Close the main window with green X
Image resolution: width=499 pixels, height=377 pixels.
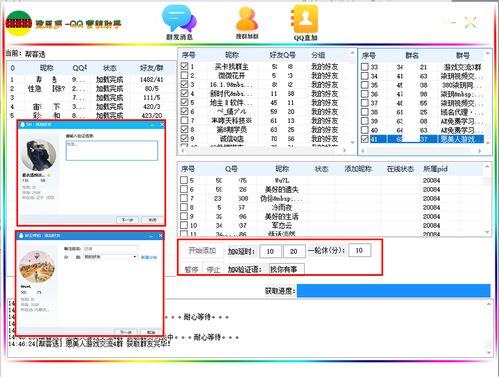[470, 23]
